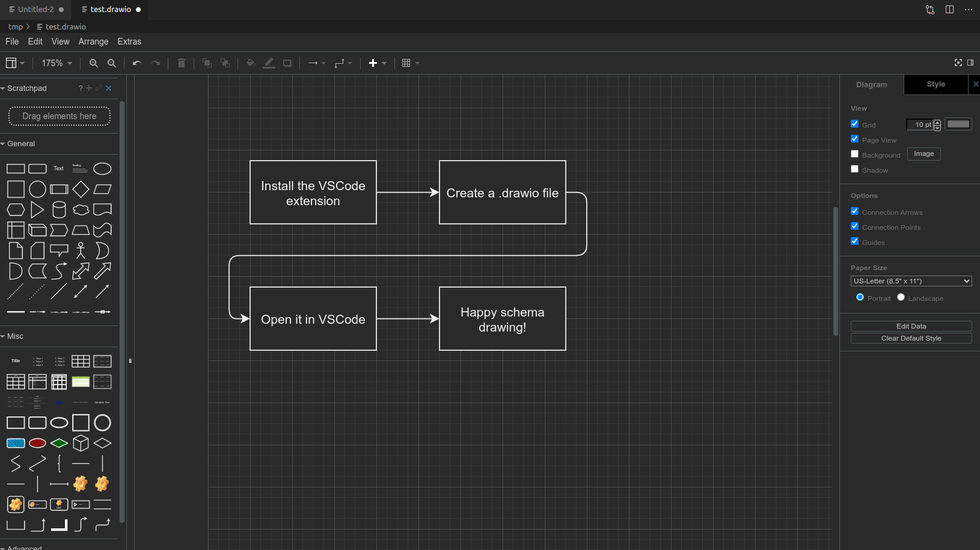Viewport: 980px width, 550px height.
Task: Open the Fill Color tool
Action: coord(250,63)
